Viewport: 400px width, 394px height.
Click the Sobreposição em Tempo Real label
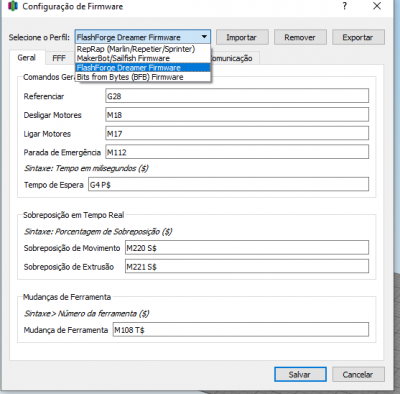point(73,215)
